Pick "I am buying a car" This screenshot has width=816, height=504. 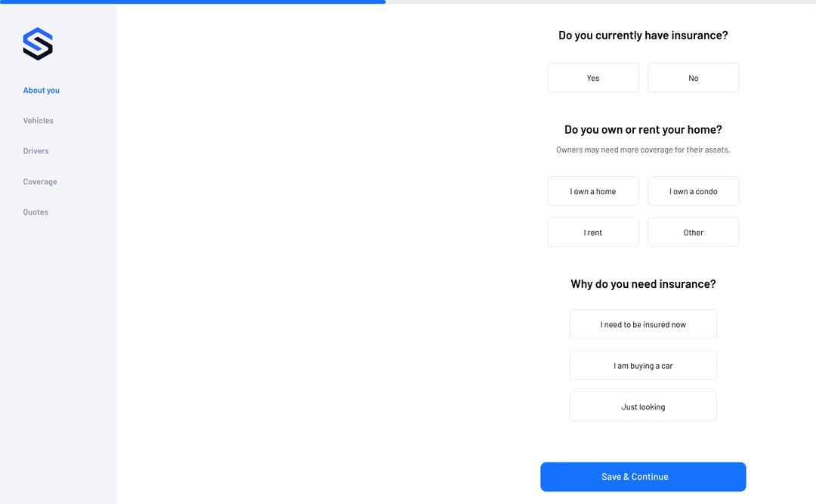click(x=643, y=365)
